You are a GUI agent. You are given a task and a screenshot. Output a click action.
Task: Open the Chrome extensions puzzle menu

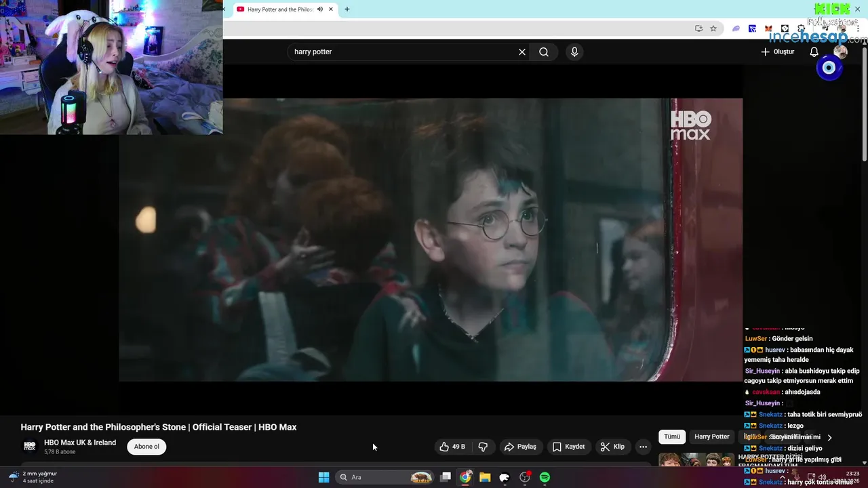tap(801, 28)
